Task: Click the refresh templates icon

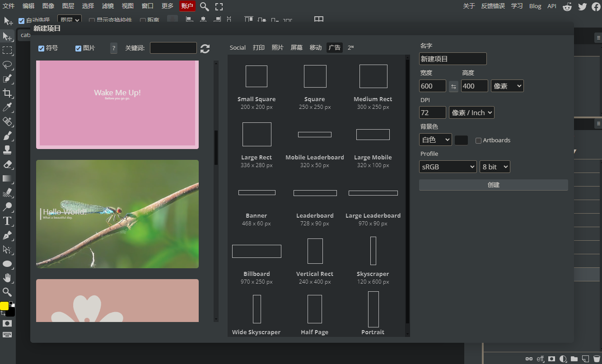Action: (x=205, y=49)
